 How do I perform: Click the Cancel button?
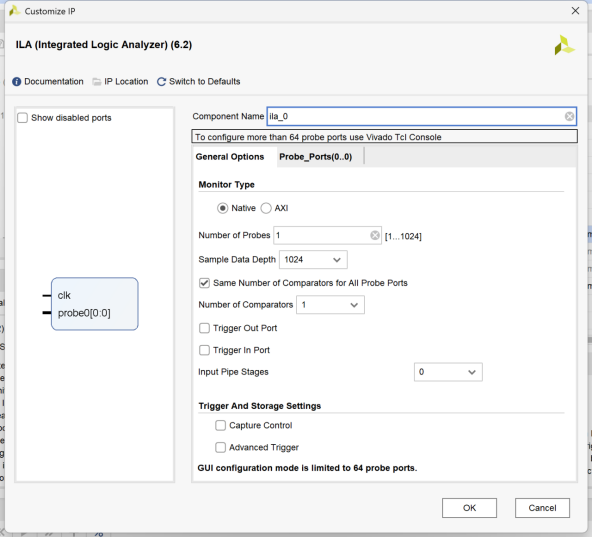tap(542, 508)
